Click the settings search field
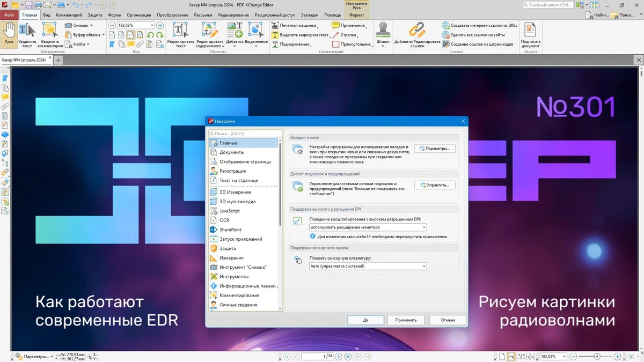Image resolution: width=644 pixels, height=362 pixels. point(245,134)
